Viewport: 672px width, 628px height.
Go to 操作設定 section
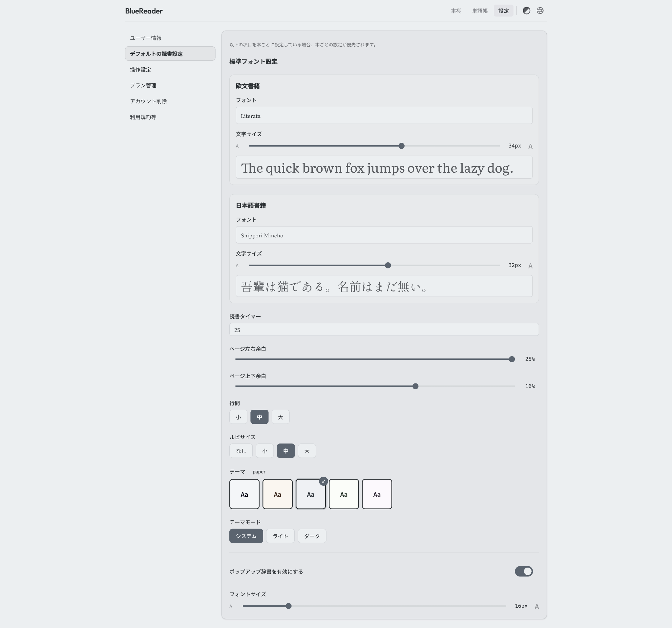[170, 69]
